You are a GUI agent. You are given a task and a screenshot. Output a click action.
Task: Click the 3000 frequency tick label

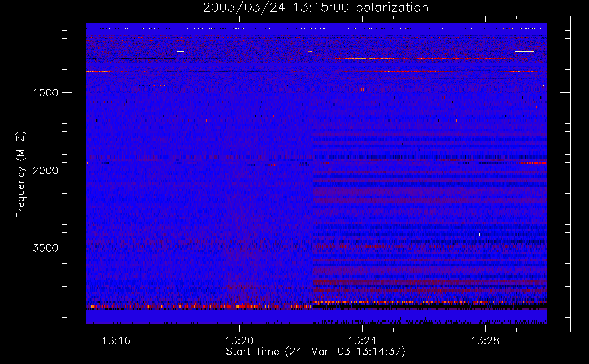click(x=46, y=248)
